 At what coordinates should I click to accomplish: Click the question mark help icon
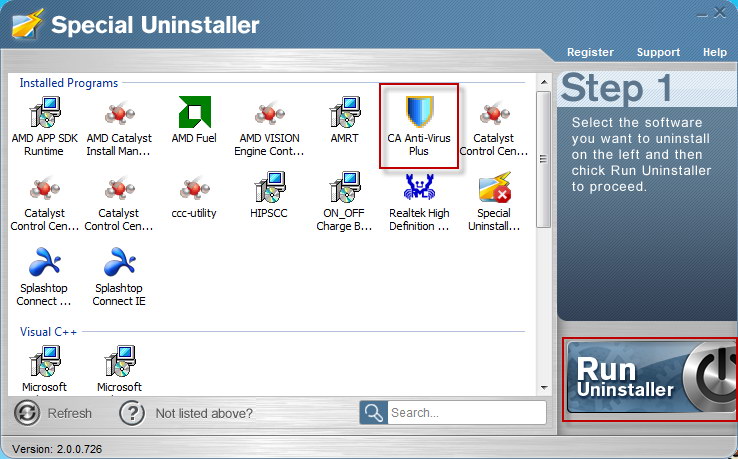point(132,413)
